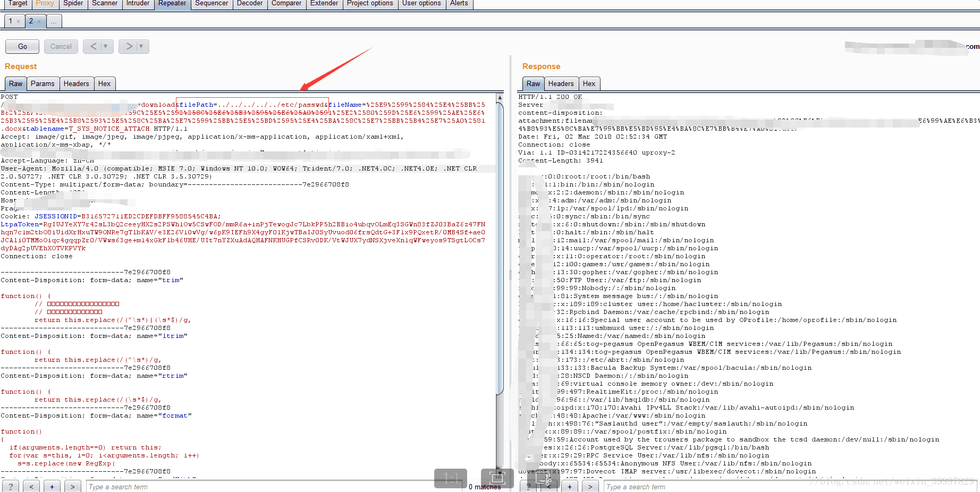Click the Response search term field

(x=790, y=487)
